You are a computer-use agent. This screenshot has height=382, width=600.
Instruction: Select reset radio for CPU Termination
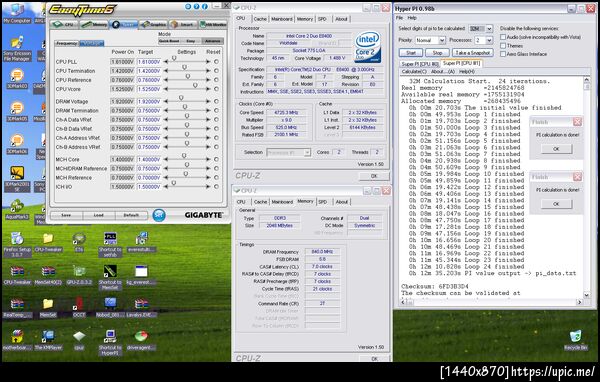[216, 71]
